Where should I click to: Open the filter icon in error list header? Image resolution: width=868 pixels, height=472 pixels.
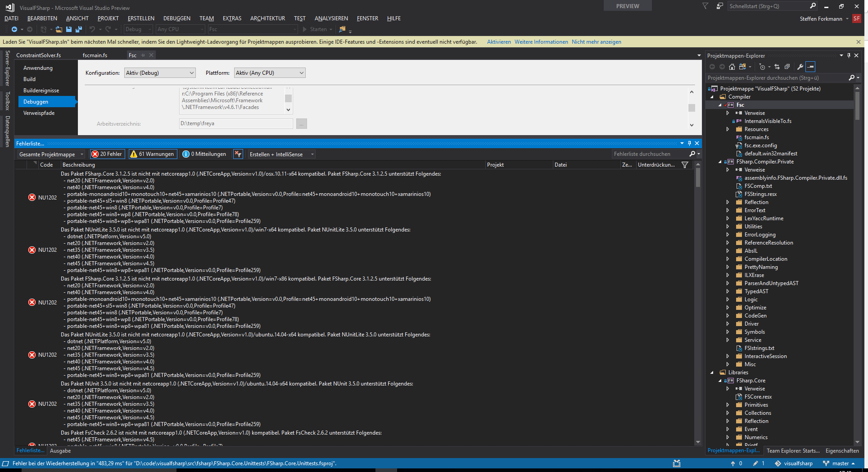click(x=684, y=165)
